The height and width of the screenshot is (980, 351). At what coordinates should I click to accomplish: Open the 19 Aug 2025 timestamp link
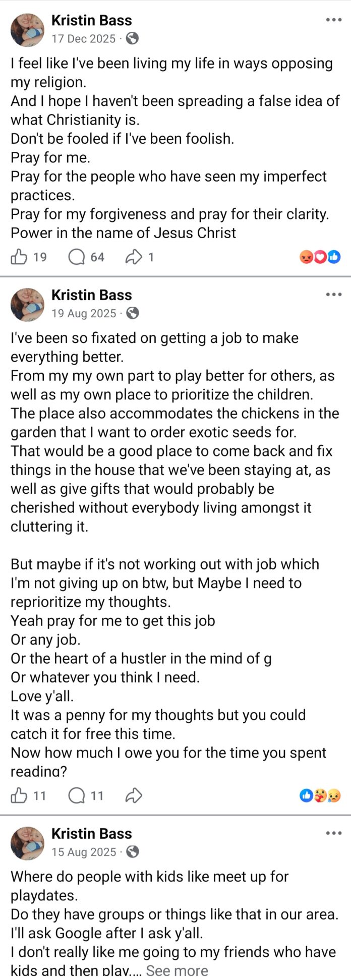click(84, 313)
